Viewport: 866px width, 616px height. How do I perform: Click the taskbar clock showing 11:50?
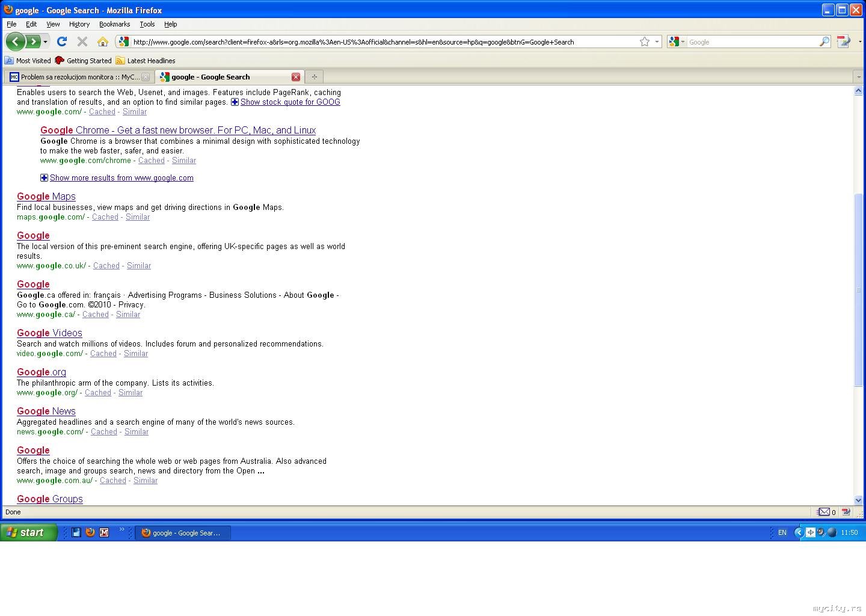(849, 532)
